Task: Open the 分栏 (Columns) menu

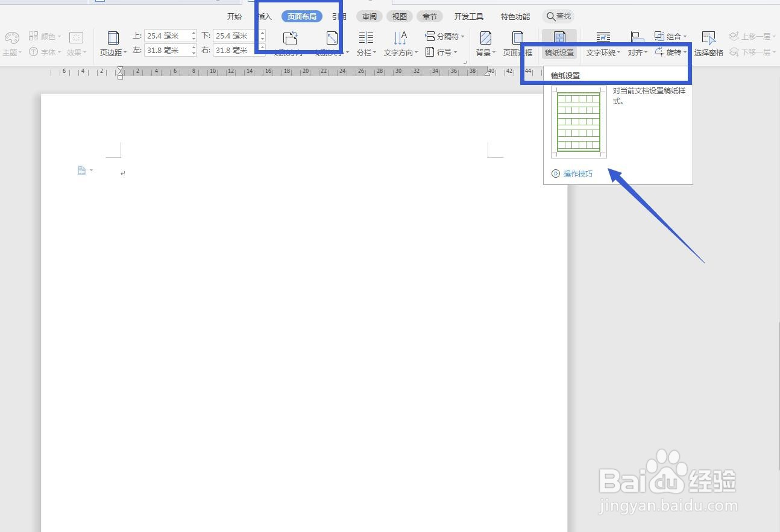Action: click(x=366, y=44)
